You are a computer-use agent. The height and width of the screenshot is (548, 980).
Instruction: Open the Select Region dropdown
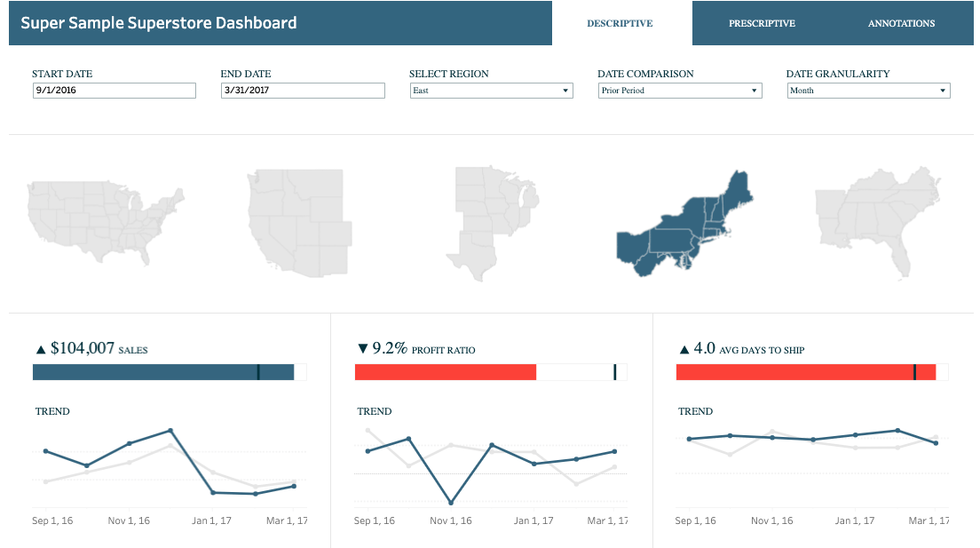565,90
